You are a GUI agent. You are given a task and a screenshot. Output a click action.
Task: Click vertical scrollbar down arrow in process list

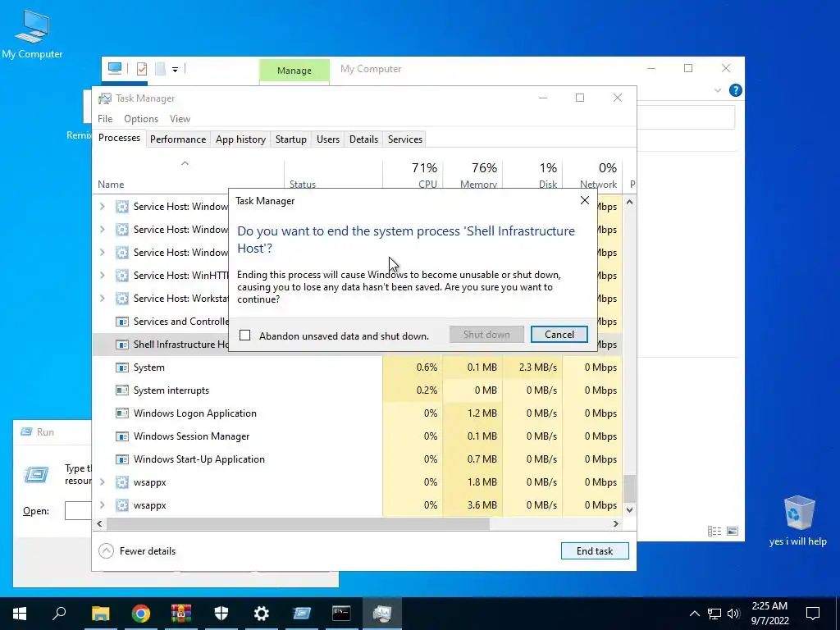tap(629, 510)
